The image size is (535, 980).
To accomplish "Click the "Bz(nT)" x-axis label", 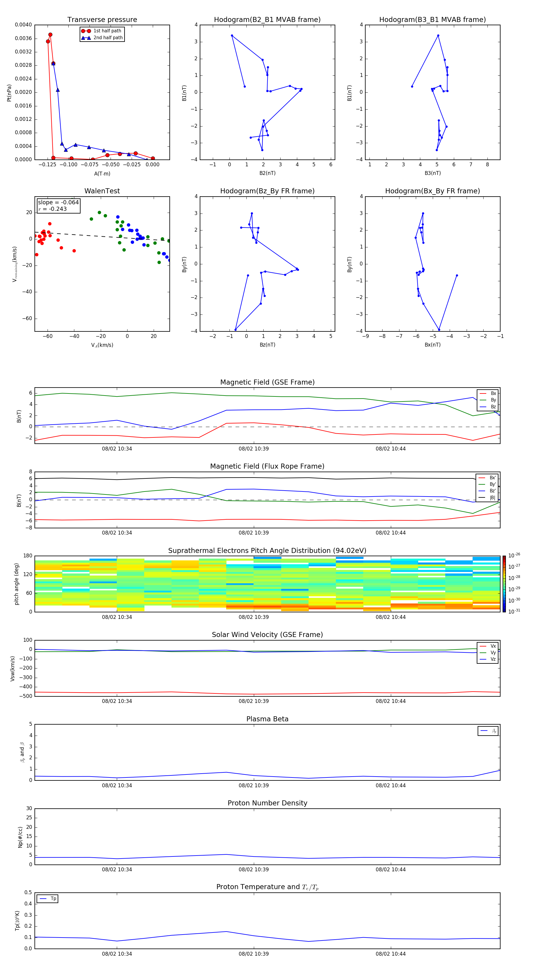I will pyautogui.click(x=267, y=345).
